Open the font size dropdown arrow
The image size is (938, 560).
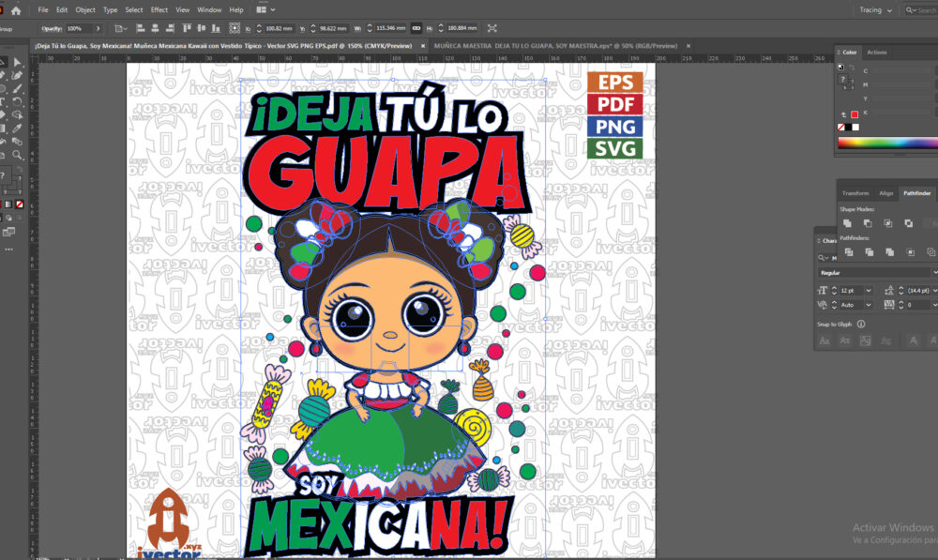coord(868,290)
